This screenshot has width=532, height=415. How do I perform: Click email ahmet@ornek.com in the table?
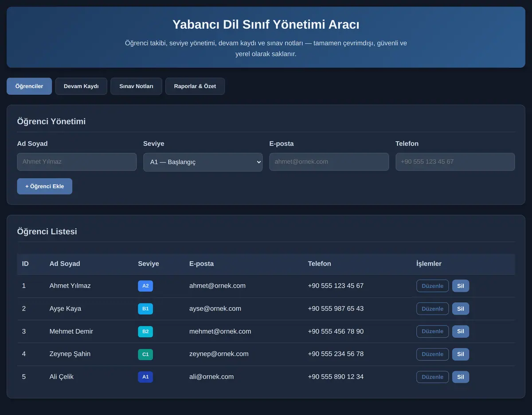click(217, 286)
